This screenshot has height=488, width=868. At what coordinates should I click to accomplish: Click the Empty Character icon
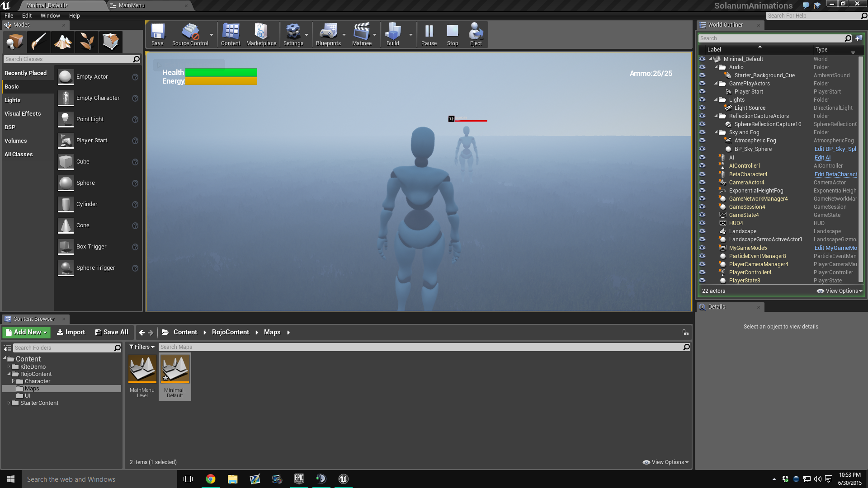pyautogui.click(x=66, y=98)
